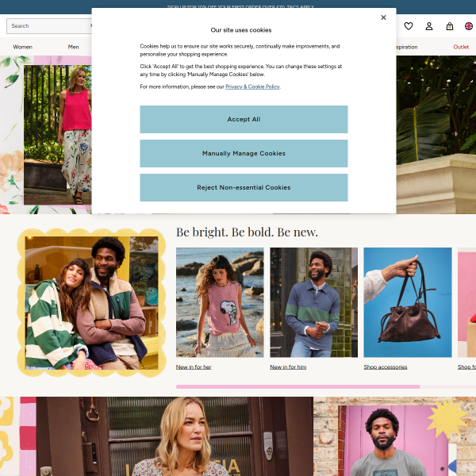Follow the New in for her link

[194, 367]
